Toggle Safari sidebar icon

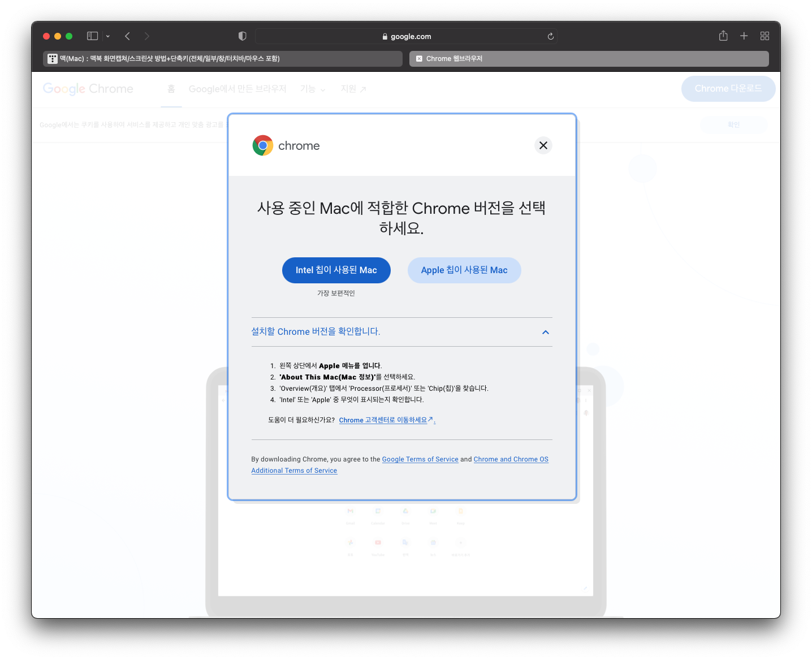pyautogui.click(x=92, y=36)
